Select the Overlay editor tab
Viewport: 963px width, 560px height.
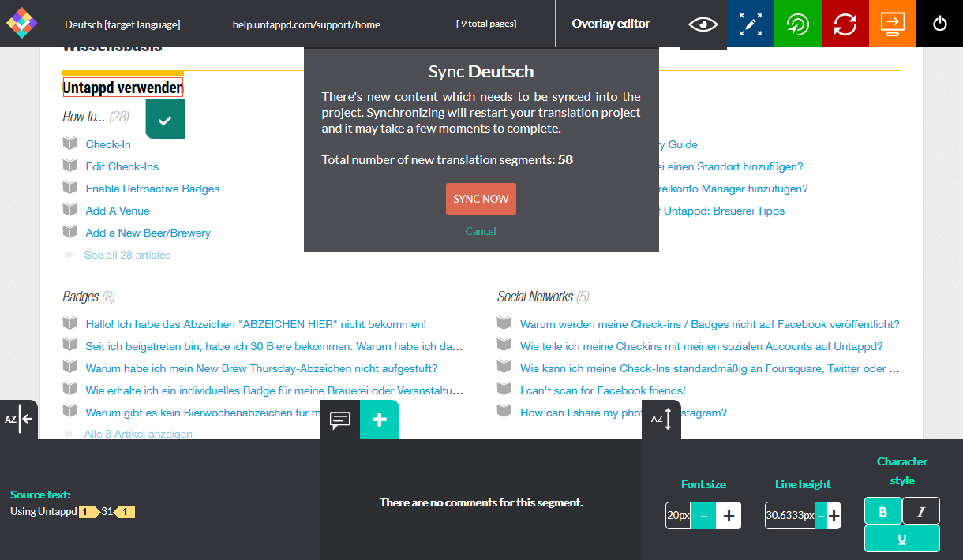click(611, 24)
